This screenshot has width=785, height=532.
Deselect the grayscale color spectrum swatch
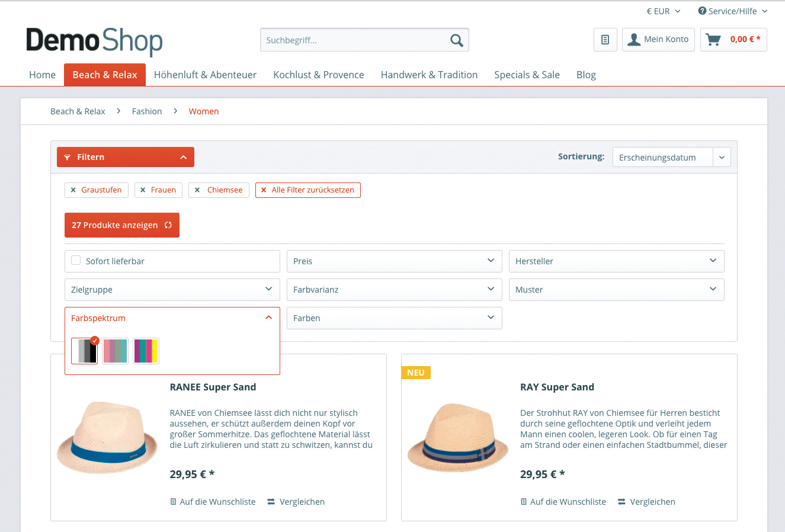point(84,351)
